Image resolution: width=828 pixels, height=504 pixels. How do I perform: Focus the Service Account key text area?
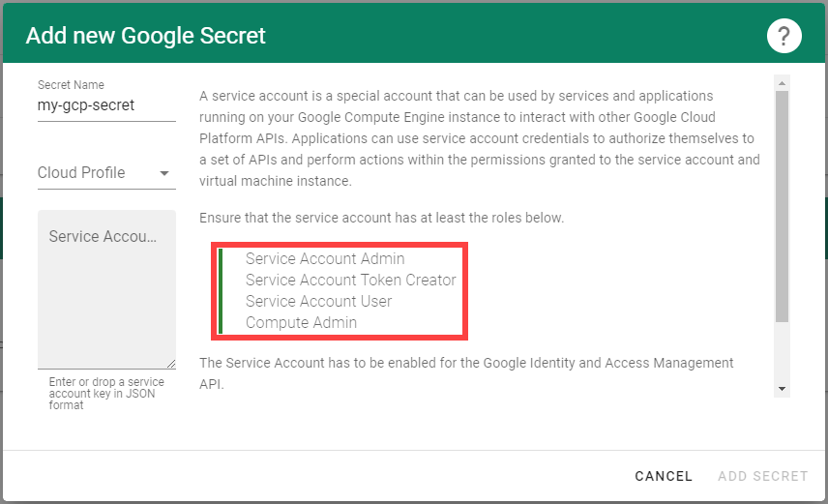click(106, 288)
